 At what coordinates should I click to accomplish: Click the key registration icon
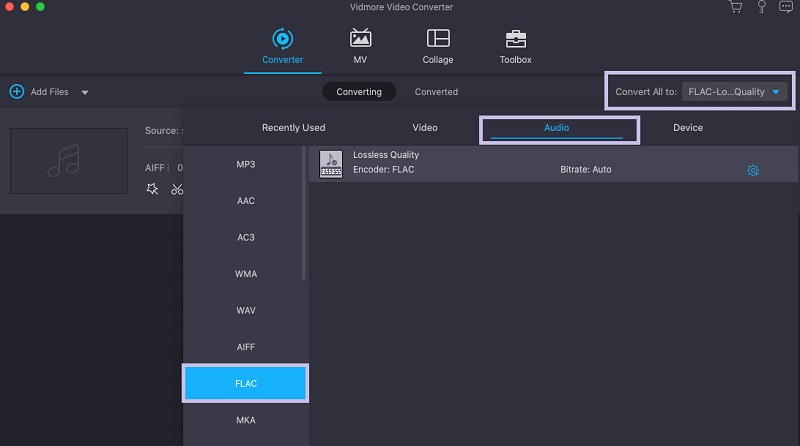[x=760, y=7]
